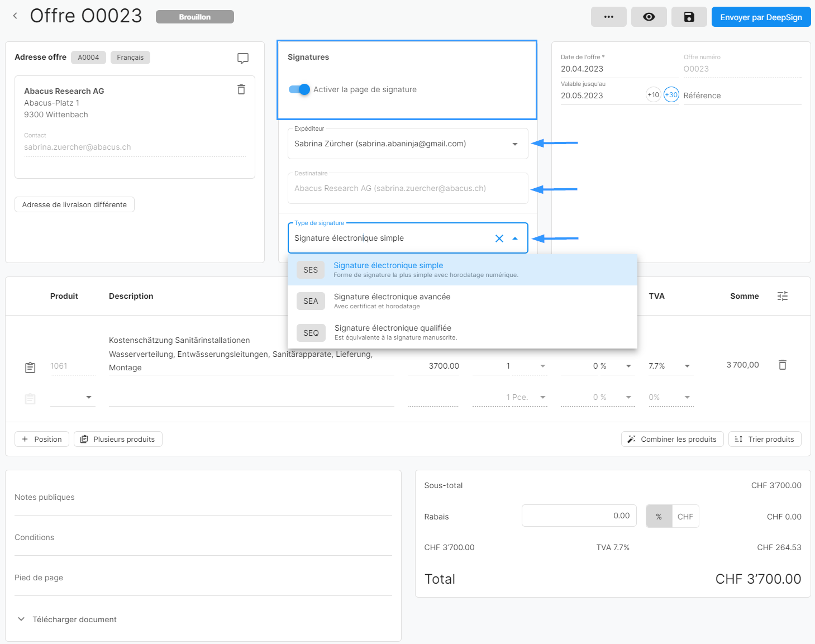Click the eye preview icon
This screenshot has height=644, width=815.
(649, 17)
